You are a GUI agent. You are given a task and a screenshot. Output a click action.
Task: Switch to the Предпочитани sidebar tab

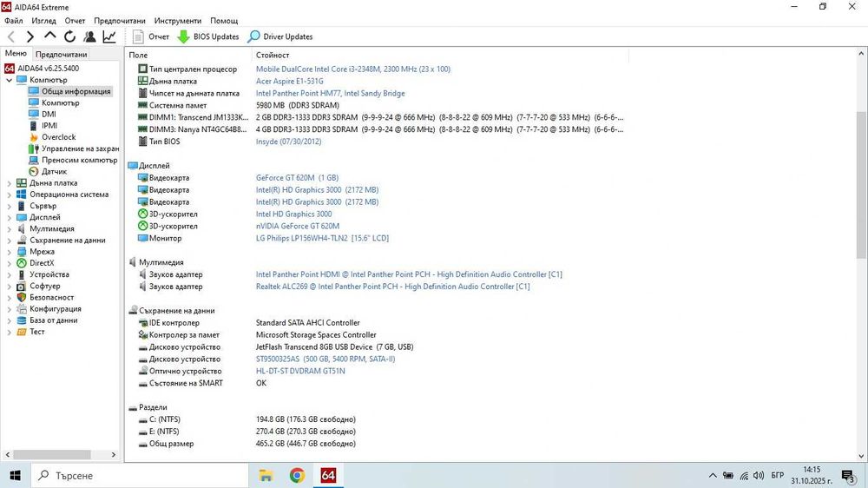click(61, 55)
